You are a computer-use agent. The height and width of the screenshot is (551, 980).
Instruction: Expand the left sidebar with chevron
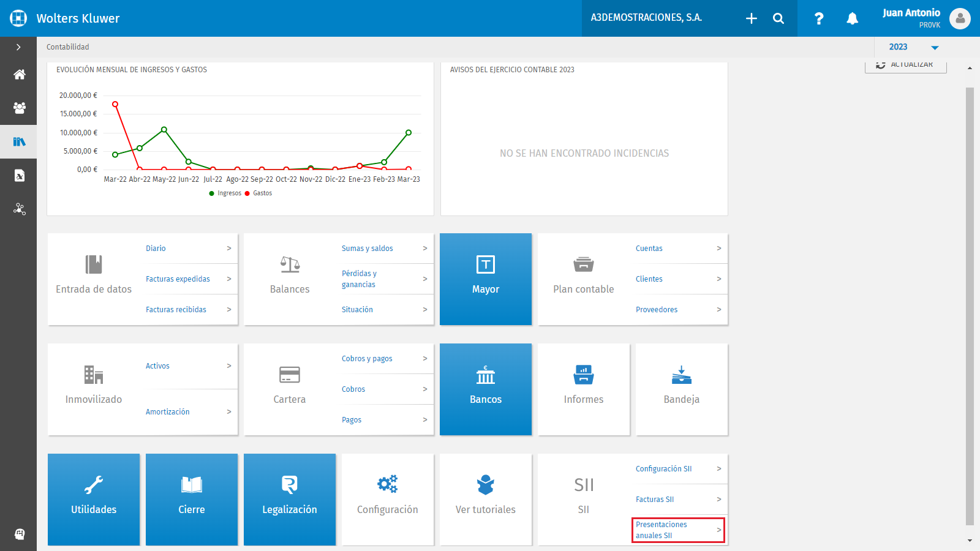pyautogui.click(x=18, y=47)
